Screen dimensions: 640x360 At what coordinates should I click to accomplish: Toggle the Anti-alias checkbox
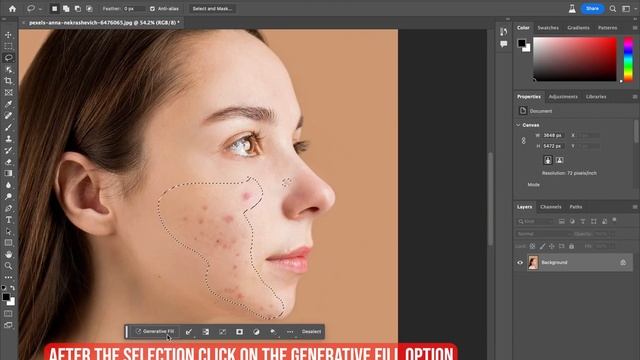[152, 9]
